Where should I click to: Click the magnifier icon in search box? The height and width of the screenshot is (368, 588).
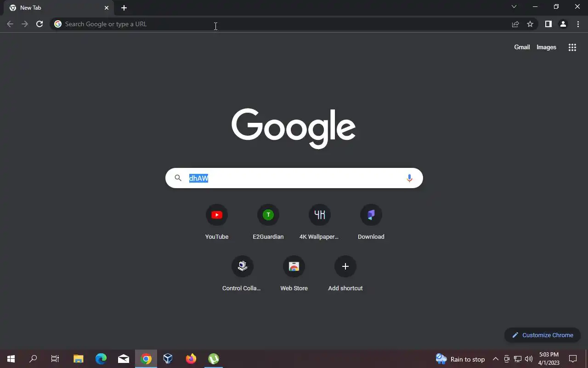(x=178, y=178)
